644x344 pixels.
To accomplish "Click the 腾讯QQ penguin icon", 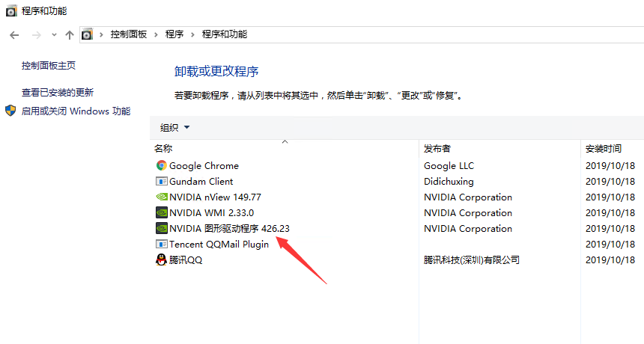I will pos(162,259).
